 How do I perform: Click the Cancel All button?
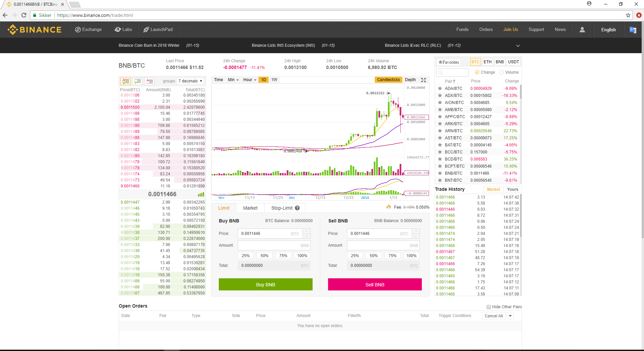click(x=494, y=316)
